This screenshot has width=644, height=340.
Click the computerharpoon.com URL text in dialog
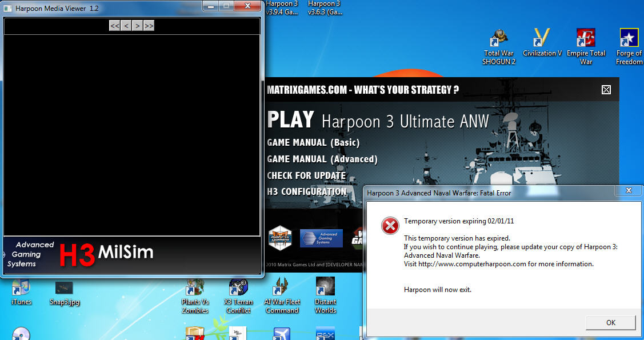pos(472,263)
